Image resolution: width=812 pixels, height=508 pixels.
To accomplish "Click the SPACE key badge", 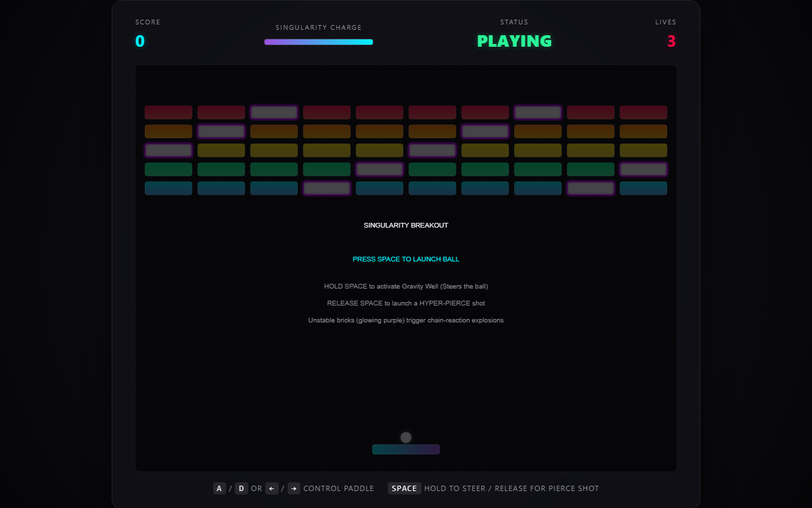I will (404, 488).
